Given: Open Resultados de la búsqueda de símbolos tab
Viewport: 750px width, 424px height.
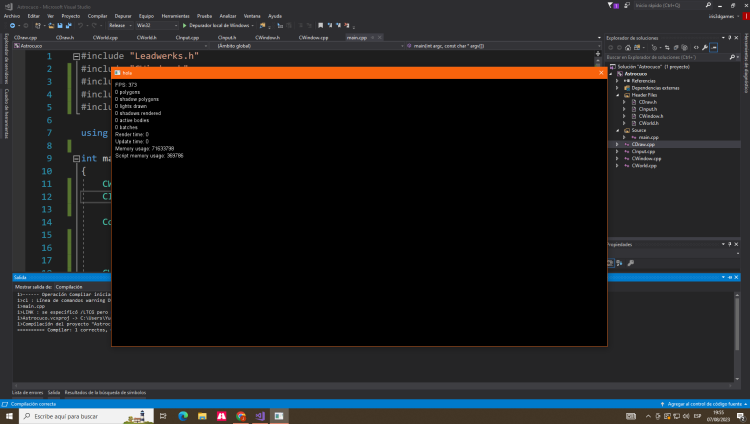Looking at the screenshot, I should [105, 392].
